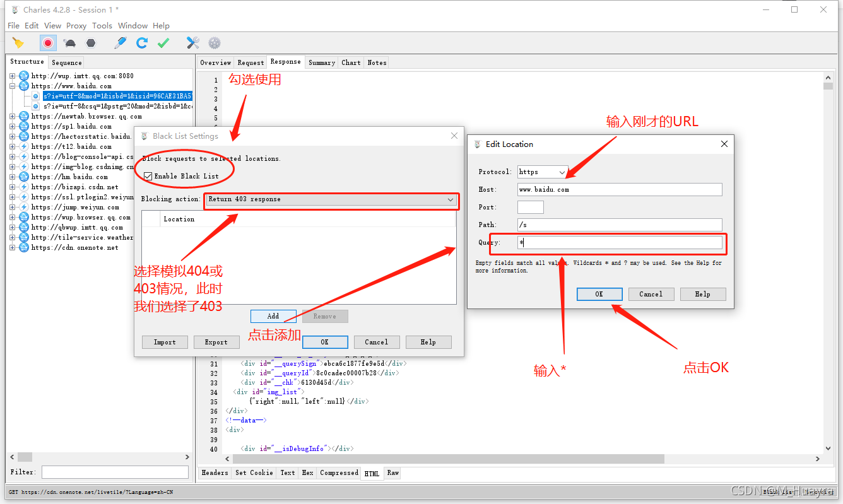
Task: Click the Filter input below the tree
Action: click(x=115, y=472)
